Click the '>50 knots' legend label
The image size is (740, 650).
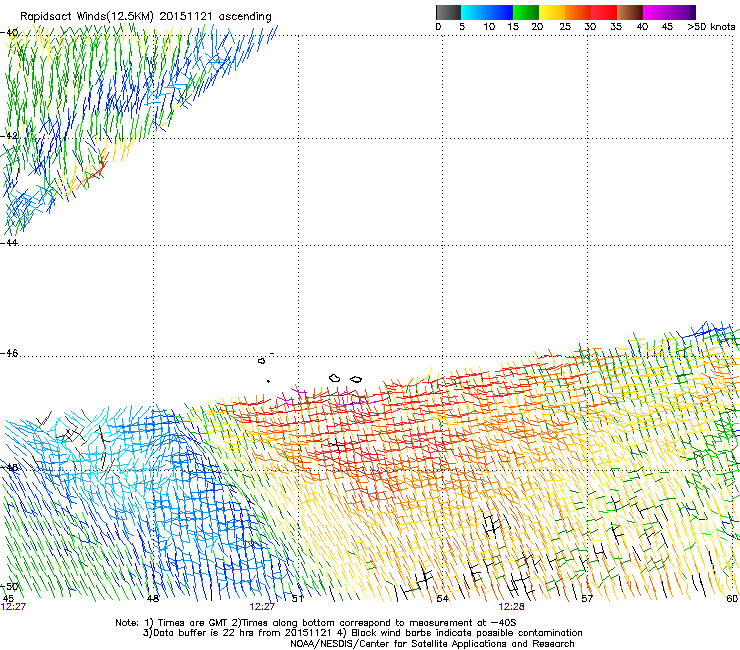coord(711,27)
